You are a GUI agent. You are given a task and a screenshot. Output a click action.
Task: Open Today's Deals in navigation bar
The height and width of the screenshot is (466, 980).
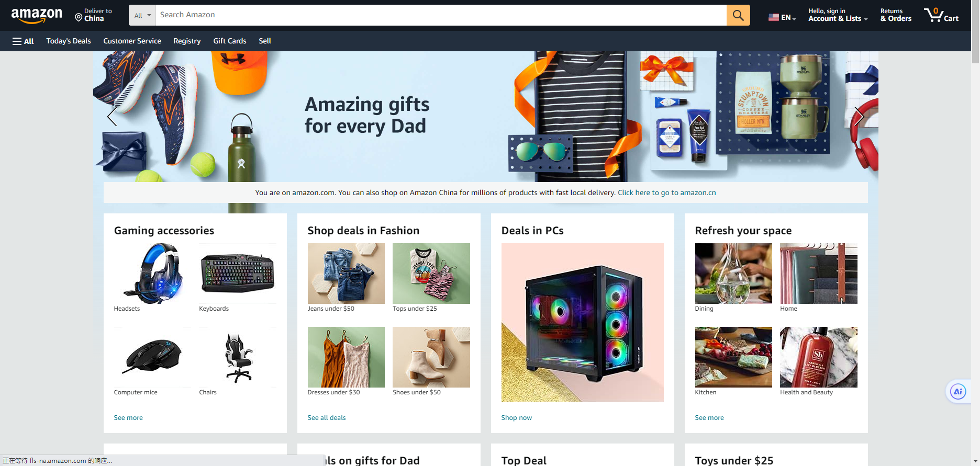click(x=69, y=41)
